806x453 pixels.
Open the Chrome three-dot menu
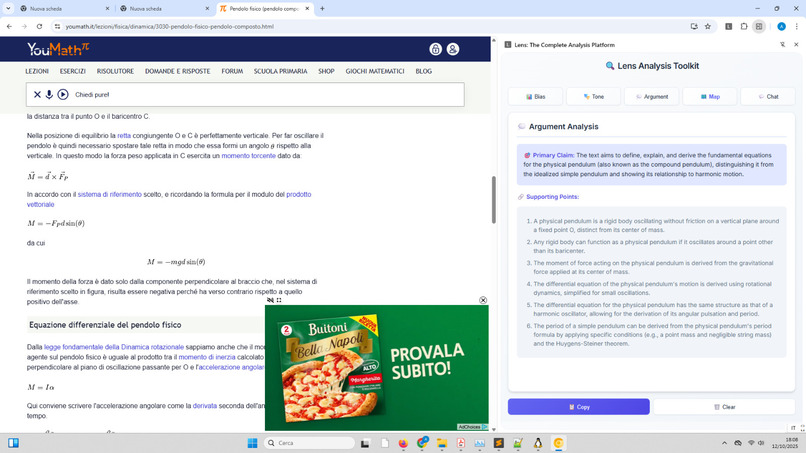797,26
